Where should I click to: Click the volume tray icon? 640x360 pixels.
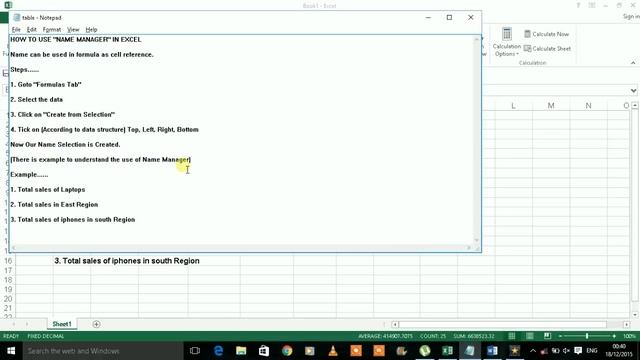pos(566,351)
